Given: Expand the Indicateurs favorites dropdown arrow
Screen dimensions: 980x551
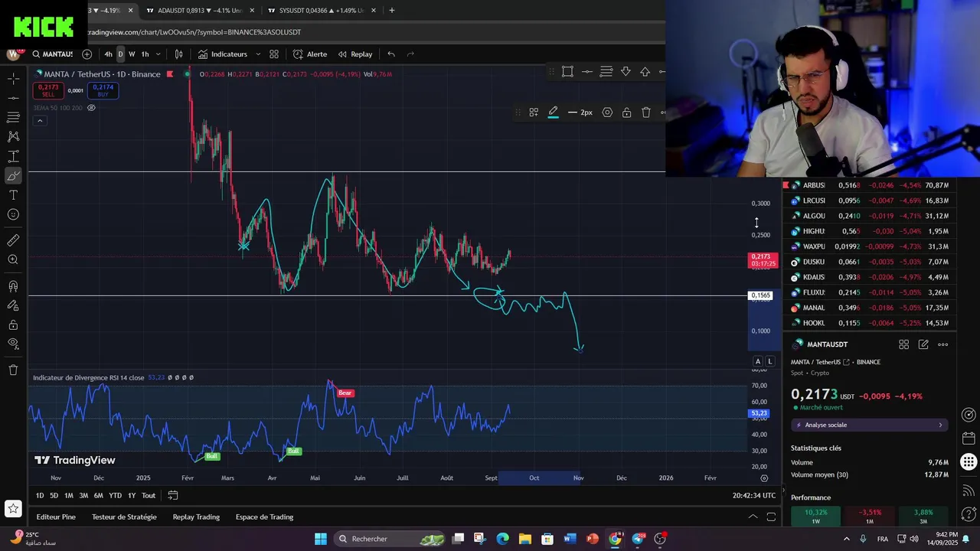Looking at the screenshot, I should point(258,54).
